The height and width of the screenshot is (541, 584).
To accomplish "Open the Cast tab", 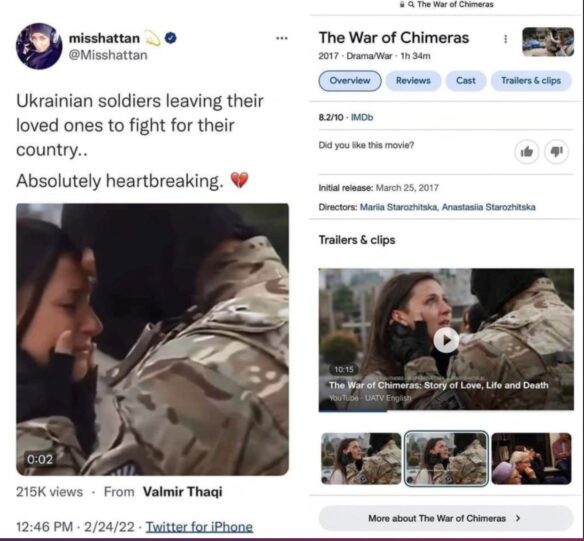I will point(466,80).
